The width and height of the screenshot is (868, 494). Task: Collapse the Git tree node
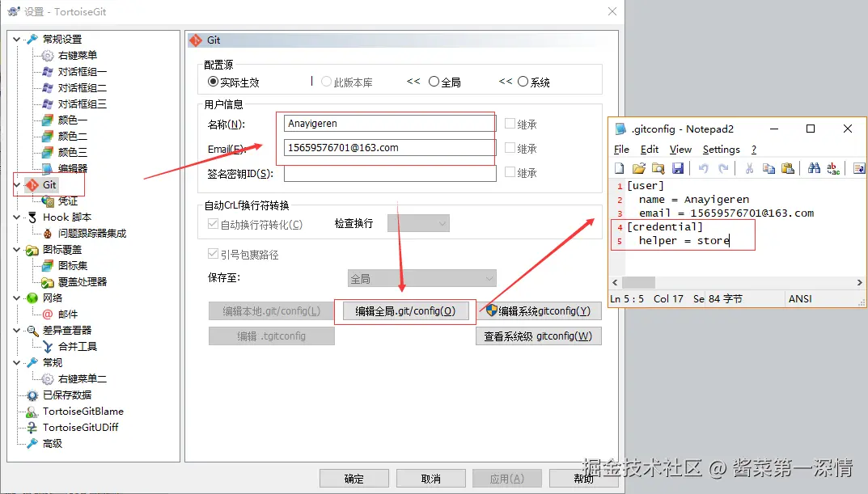coord(17,185)
